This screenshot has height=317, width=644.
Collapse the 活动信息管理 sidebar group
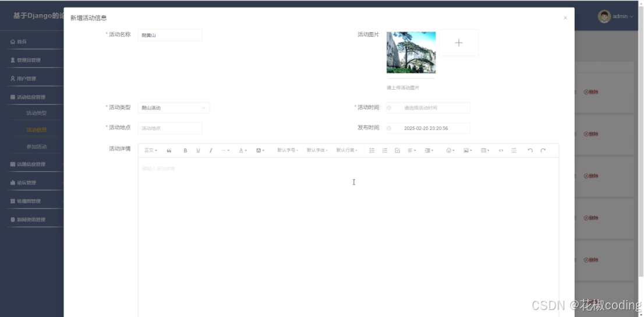[32, 97]
